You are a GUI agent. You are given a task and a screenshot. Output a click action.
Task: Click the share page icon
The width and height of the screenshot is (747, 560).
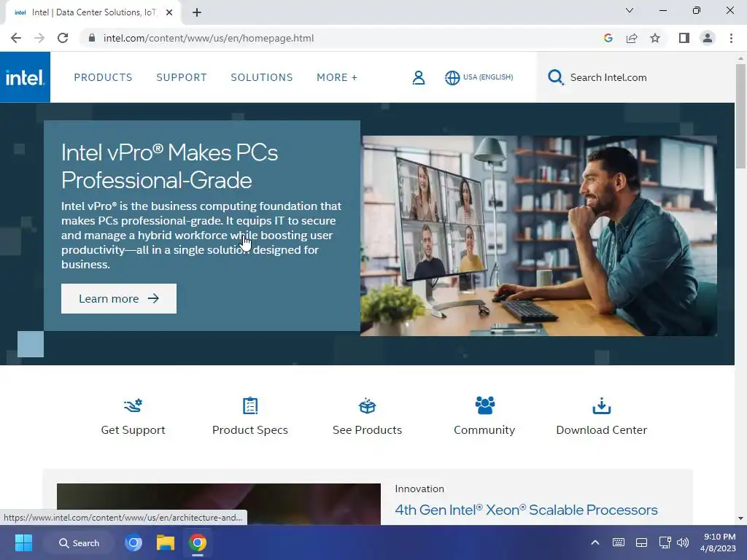click(x=632, y=38)
